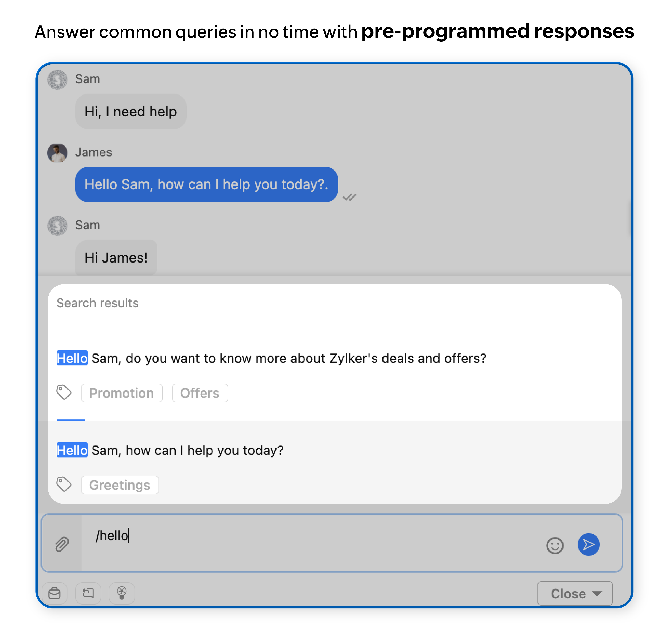
Task: Click the blue 'Hello Sam' sent message
Action: [x=207, y=184]
